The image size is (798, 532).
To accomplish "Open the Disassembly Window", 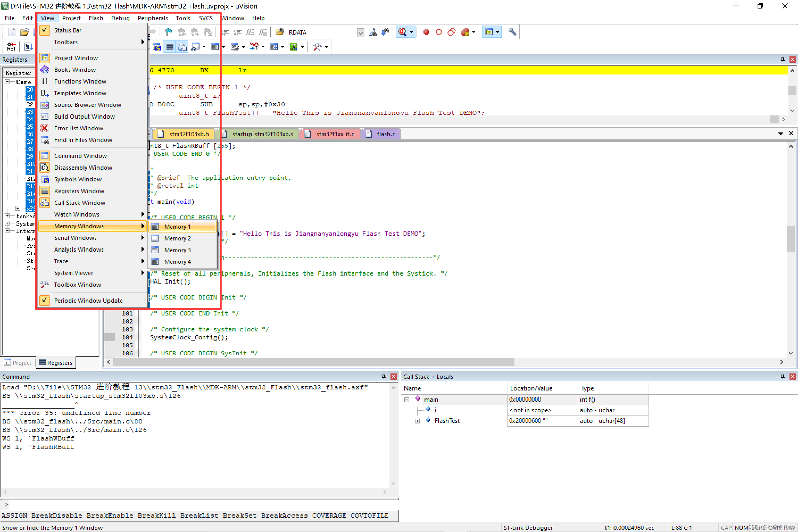I will point(82,167).
